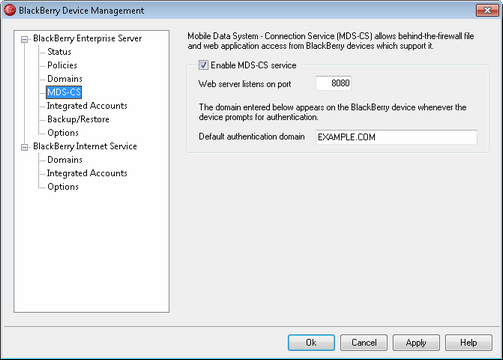The width and height of the screenshot is (503, 360).
Task: Open the Policies tree item
Action: 62,65
